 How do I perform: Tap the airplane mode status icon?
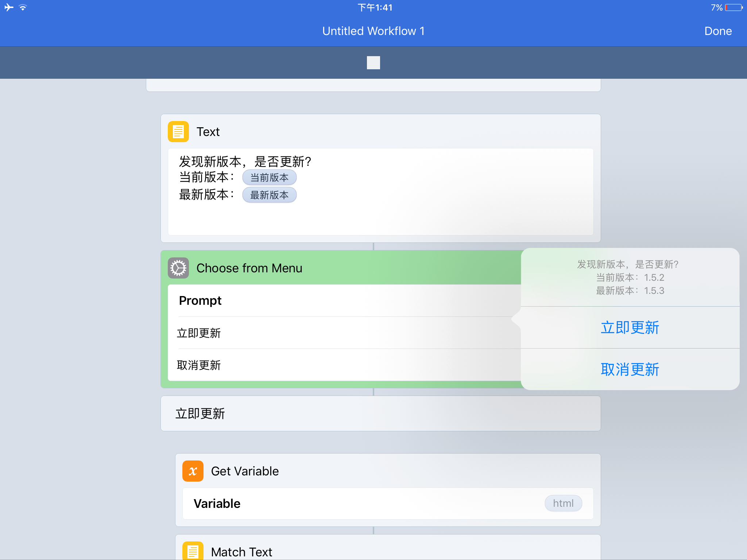[9, 7]
